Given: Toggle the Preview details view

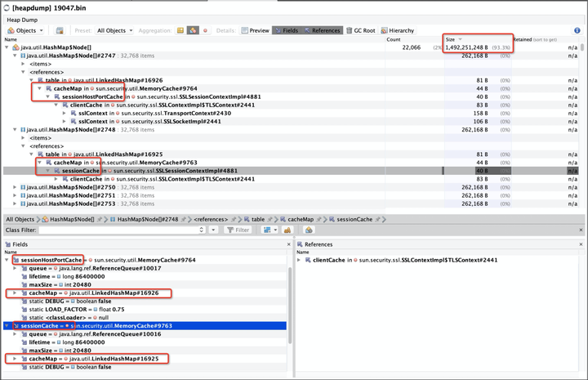Looking at the screenshot, I should click(255, 30).
